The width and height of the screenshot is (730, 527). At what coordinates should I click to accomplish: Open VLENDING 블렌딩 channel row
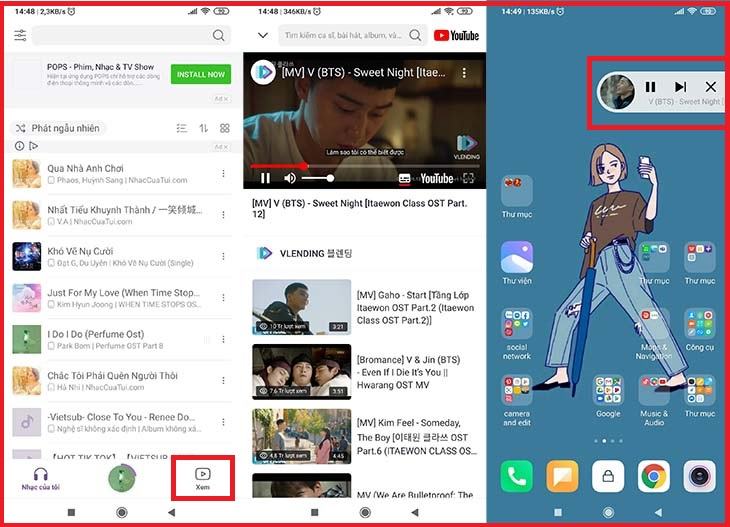pos(364,253)
